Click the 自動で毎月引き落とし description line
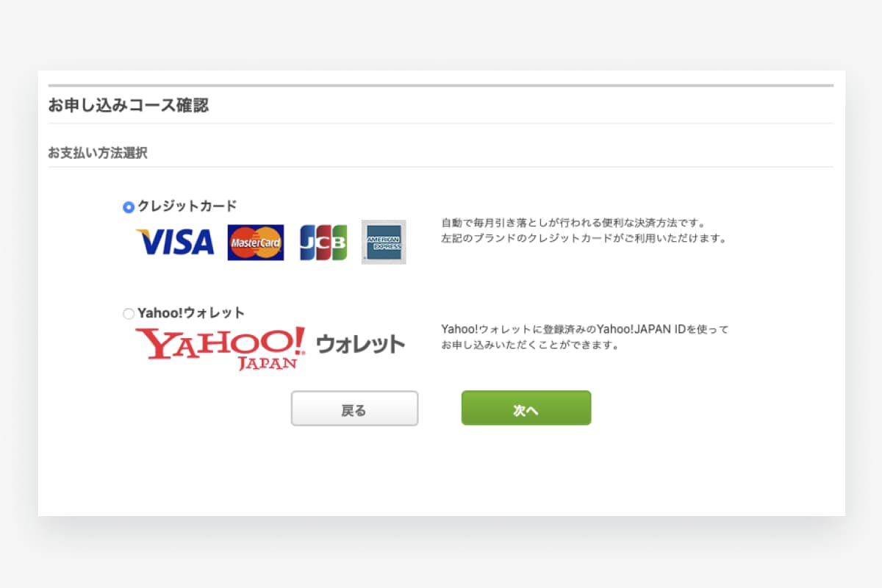882x588 pixels. tap(573, 222)
